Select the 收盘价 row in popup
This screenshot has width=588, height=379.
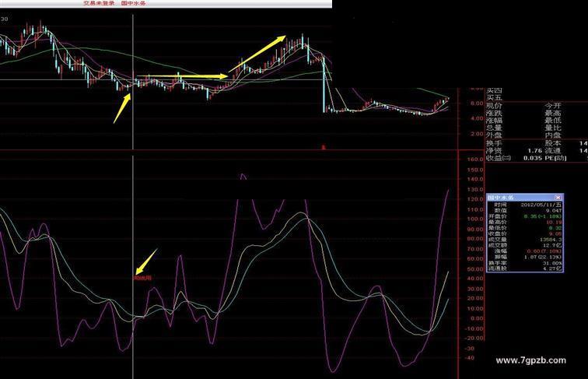[x=525, y=233]
